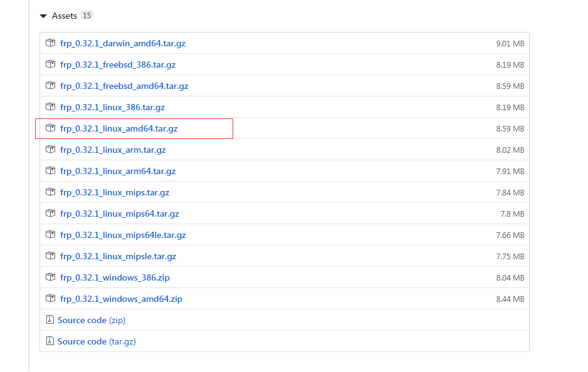Screen dimensions: 588x372
Task: Click package icon beside darwin_amd64 archive
Action: (x=50, y=43)
